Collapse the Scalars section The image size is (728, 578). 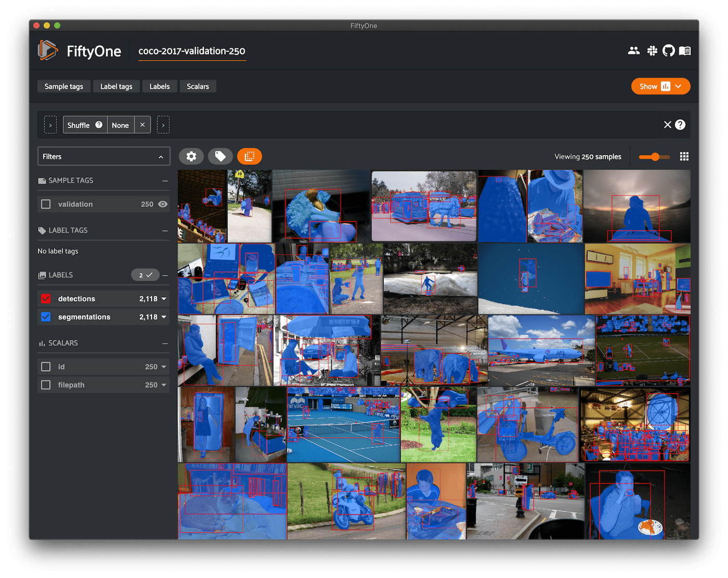(165, 344)
